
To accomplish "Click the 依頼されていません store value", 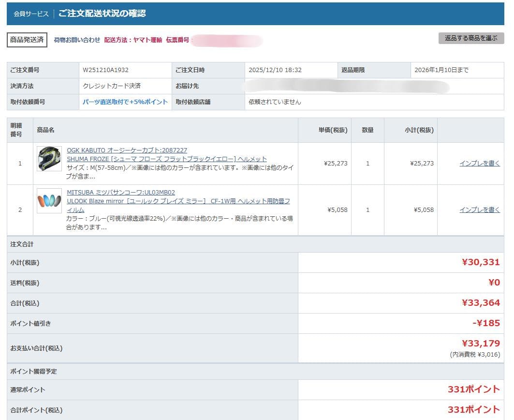I will click(275, 102).
